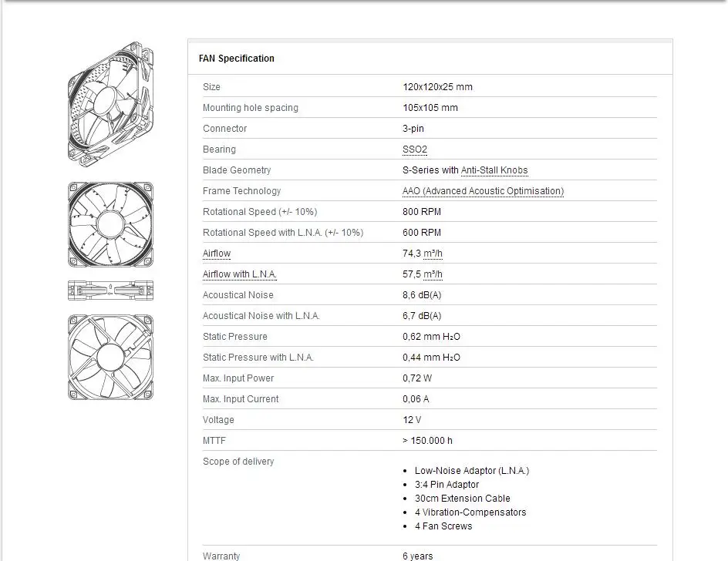Select the 105x105 mm hole spacing value
728x561 pixels.
click(430, 108)
